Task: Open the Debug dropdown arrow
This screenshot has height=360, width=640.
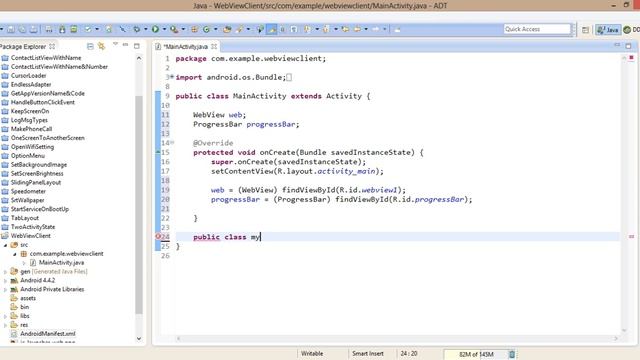Action: coord(145,29)
